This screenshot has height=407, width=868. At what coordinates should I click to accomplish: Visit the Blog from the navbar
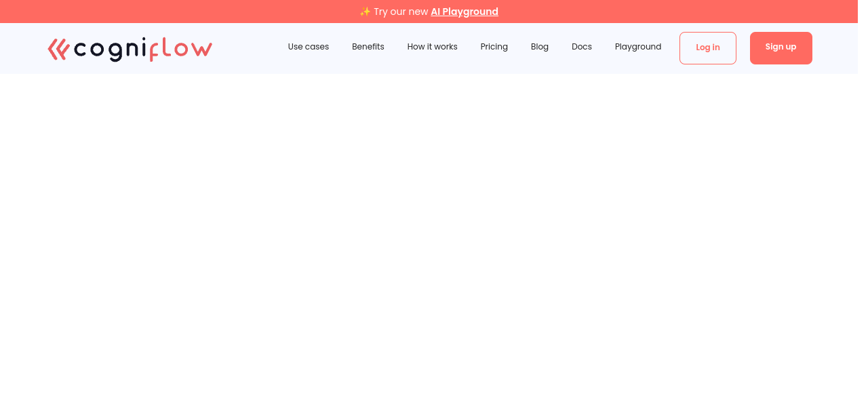(x=539, y=47)
